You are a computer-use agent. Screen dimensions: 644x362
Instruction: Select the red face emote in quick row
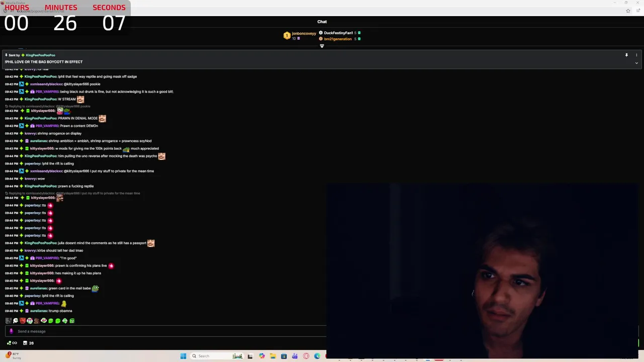coord(22,321)
